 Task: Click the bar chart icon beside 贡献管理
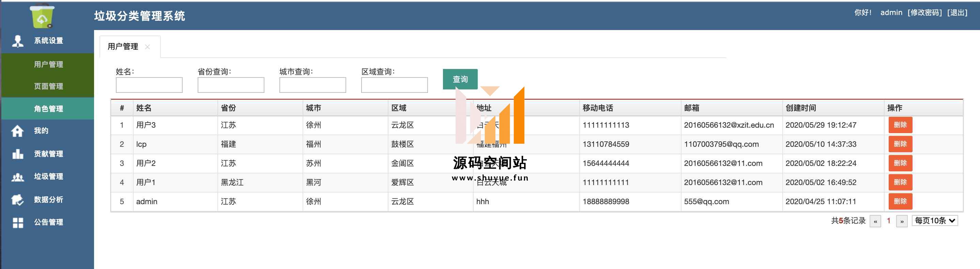coord(17,154)
